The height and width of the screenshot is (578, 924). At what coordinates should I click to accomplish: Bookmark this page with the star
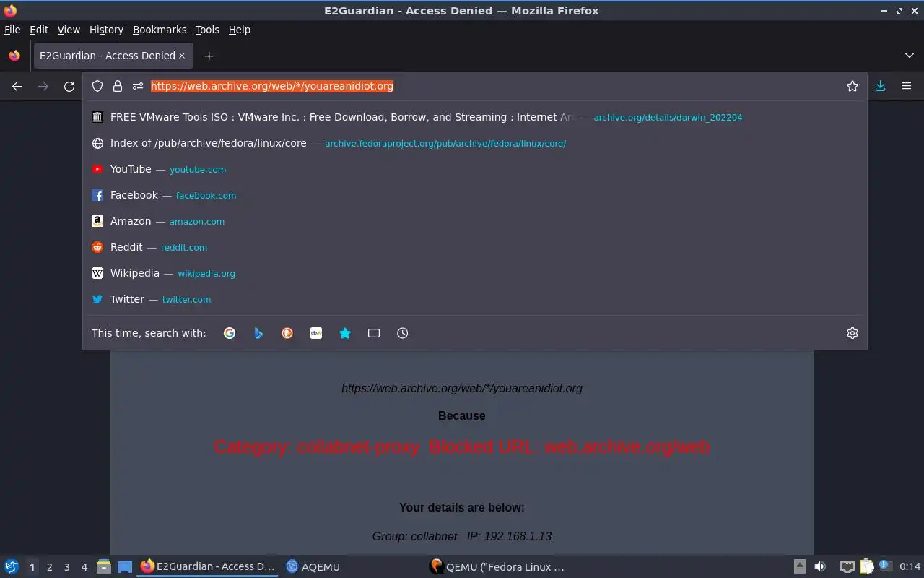tap(853, 86)
